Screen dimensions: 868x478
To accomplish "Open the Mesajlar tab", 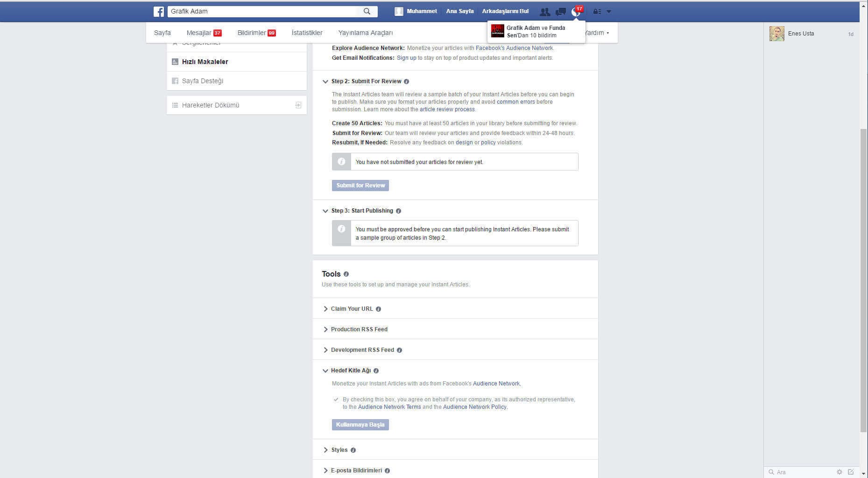I will (x=204, y=33).
